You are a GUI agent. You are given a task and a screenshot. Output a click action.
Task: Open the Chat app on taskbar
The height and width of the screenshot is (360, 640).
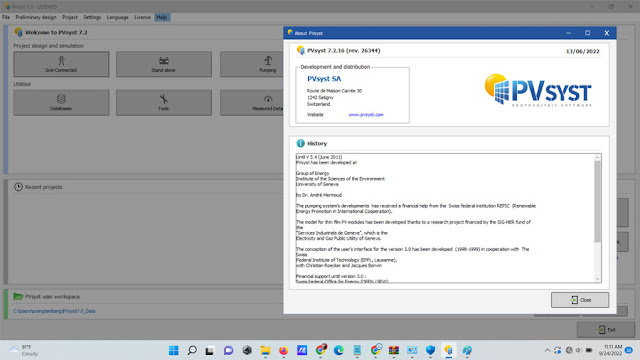click(228, 350)
